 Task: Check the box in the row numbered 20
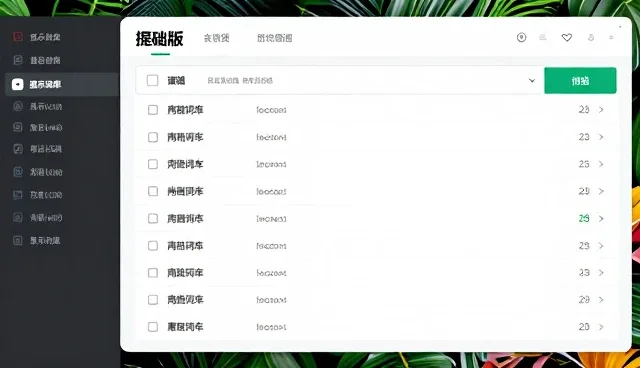click(x=153, y=326)
